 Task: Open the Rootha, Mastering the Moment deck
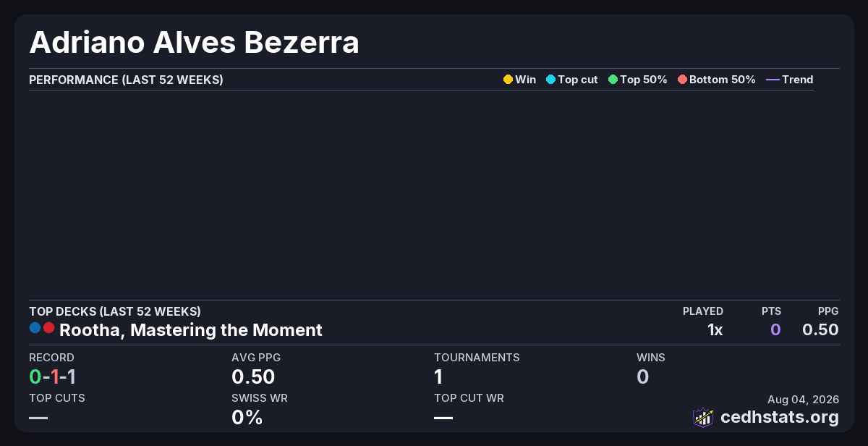pos(191,330)
